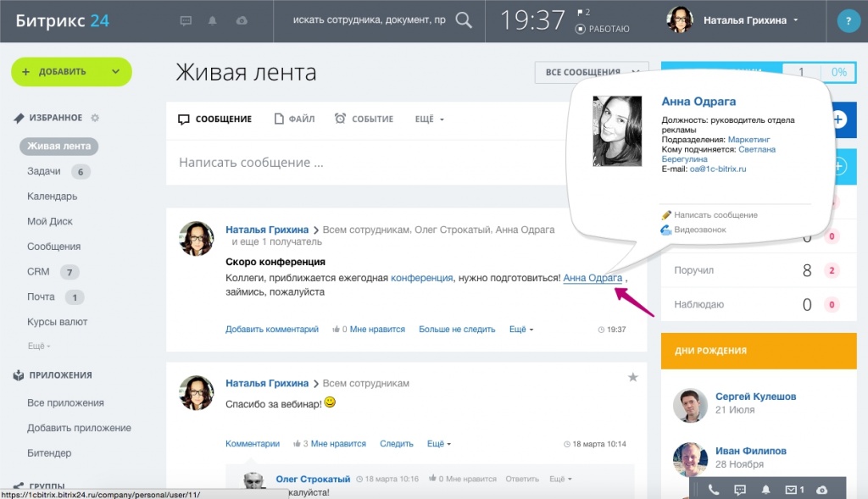Click the search magnifier icon
The width and height of the screenshot is (868, 499).
click(464, 20)
